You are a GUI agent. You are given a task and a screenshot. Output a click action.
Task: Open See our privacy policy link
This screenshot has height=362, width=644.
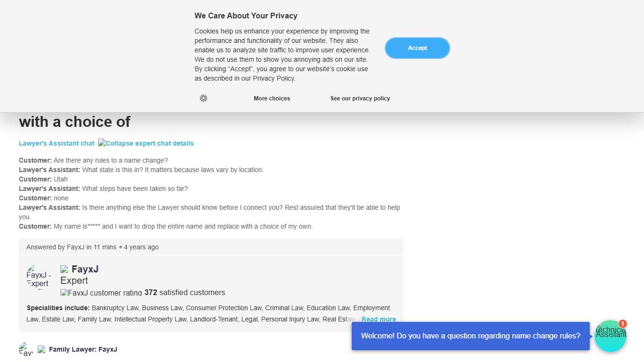click(360, 99)
